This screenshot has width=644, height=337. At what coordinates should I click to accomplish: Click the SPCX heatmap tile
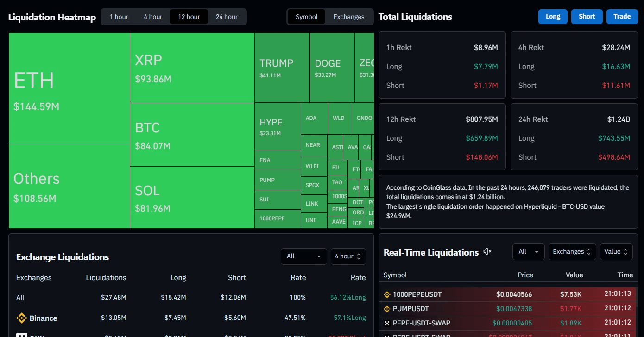(x=314, y=186)
